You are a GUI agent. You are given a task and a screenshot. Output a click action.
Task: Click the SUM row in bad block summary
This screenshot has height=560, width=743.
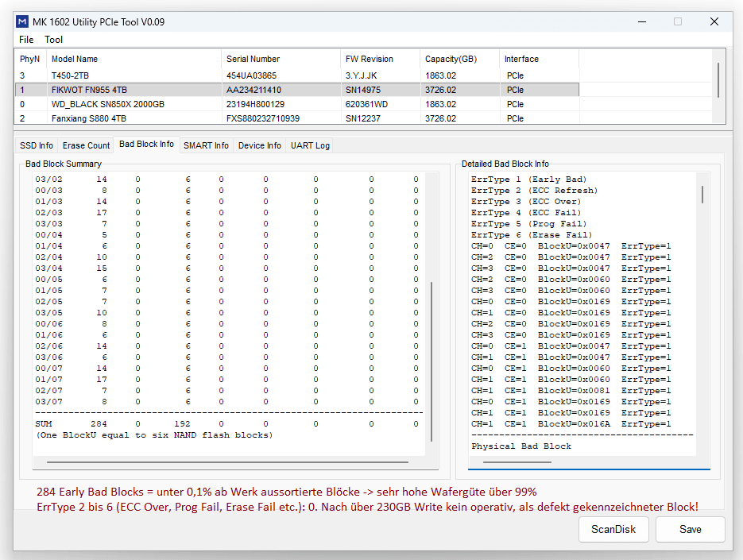point(227,424)
